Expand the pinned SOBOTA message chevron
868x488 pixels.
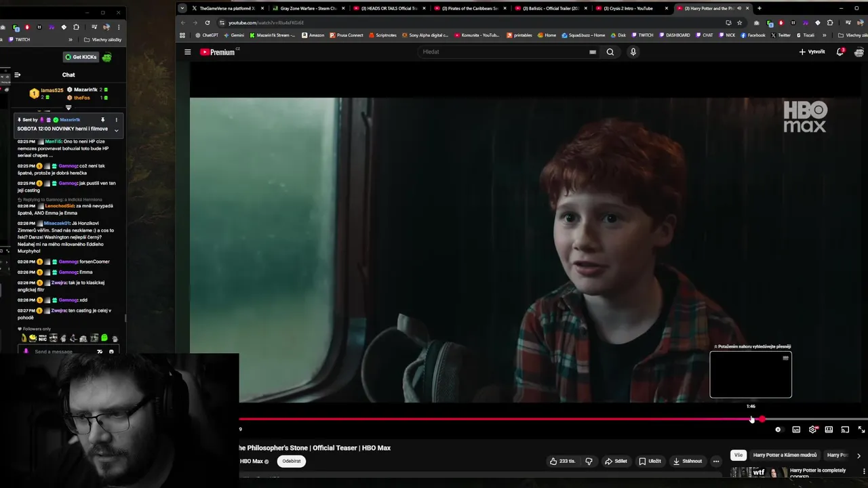pos(116,130)
